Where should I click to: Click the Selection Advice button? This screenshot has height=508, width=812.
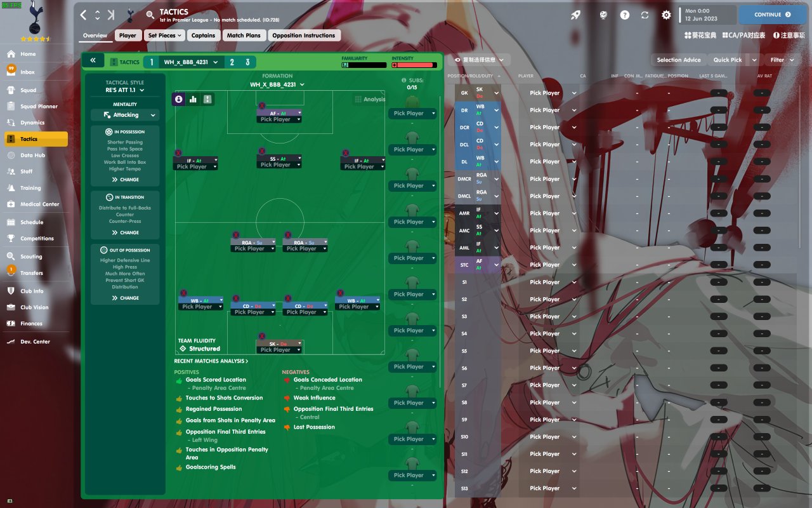[x=679, y=60]
